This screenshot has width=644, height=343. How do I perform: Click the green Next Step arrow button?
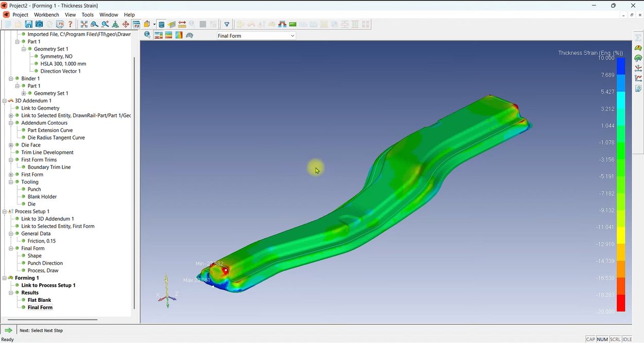coord(8,330)
